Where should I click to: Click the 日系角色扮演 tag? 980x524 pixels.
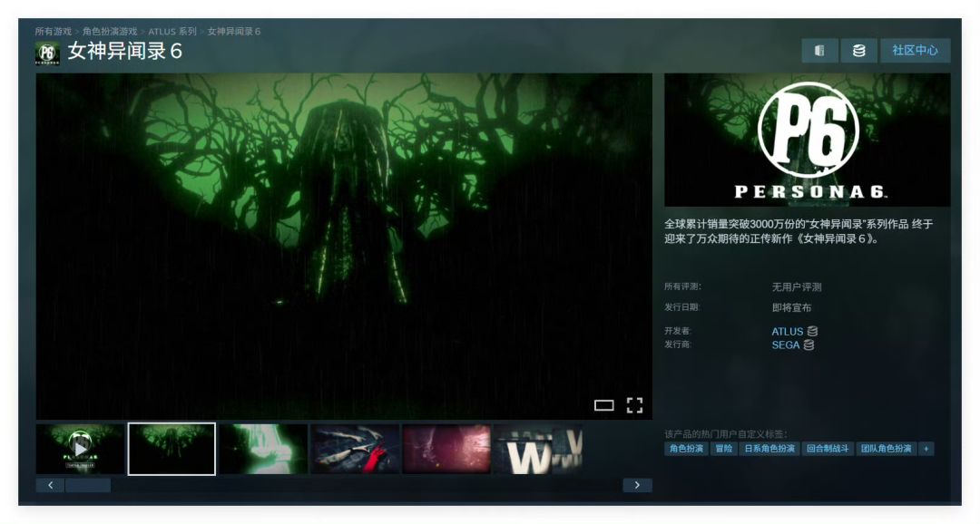point(769,449)
